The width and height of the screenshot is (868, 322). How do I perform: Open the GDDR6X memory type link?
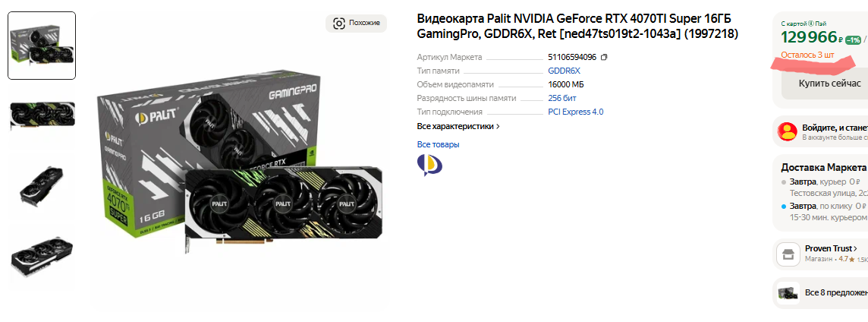pos(564,71)
